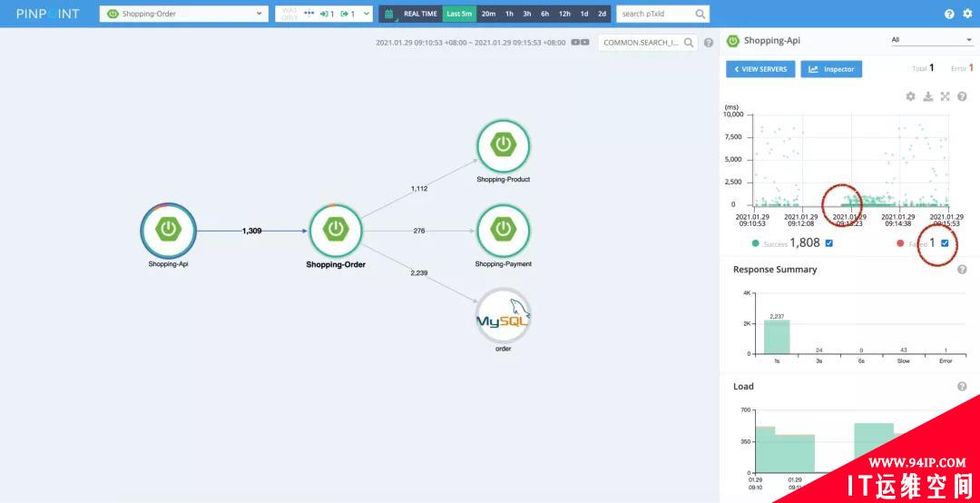This screenshot has width=980, height=503.
Task: Click the Total 1 count
Action: pyautogui.click(x=931, y=67)
